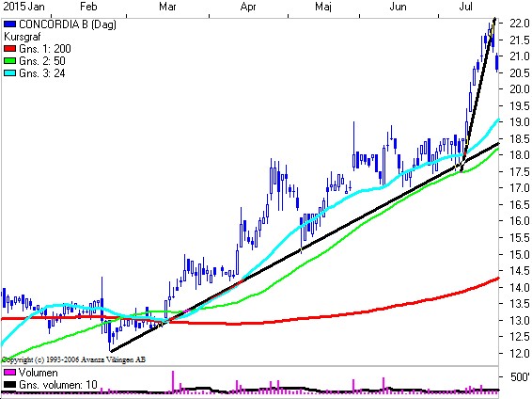Click the green Gns. 2: 50 swatch

coord(9,61)
